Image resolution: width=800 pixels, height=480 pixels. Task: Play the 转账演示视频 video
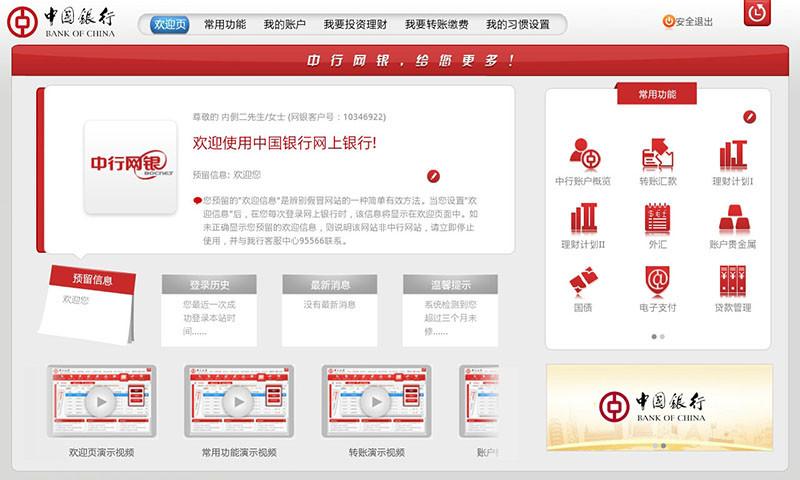click(x=377, y=401)
